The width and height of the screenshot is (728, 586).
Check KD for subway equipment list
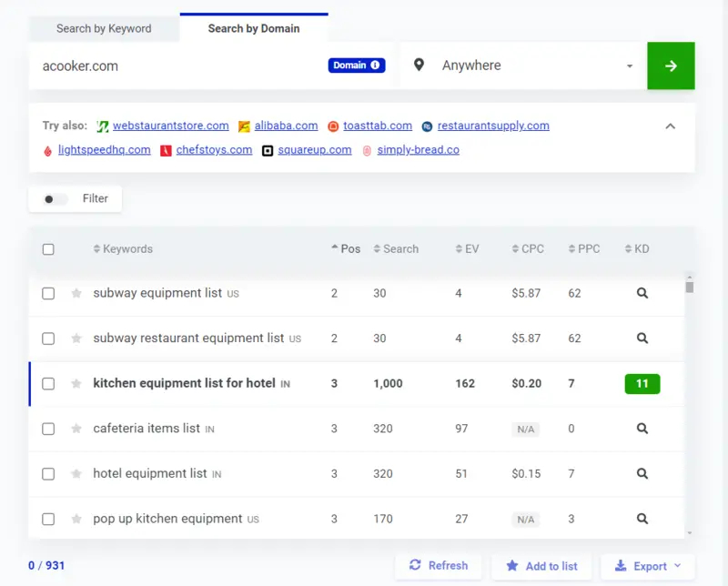pos(642,293)
